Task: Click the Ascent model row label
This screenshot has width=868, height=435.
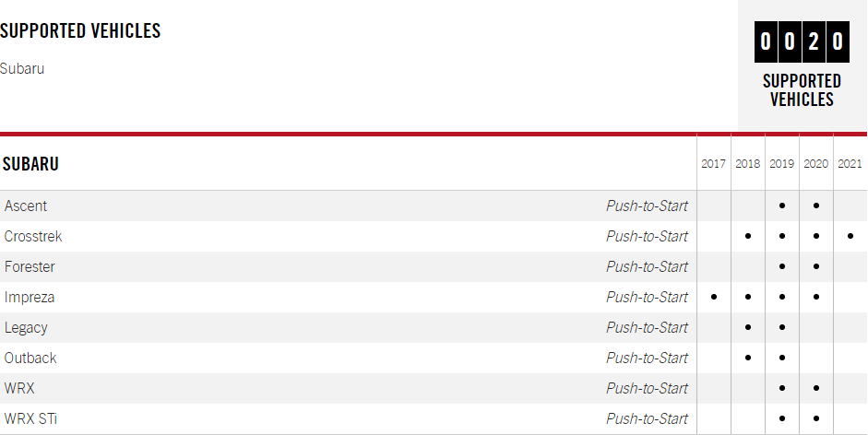Action: coord(26,206)
